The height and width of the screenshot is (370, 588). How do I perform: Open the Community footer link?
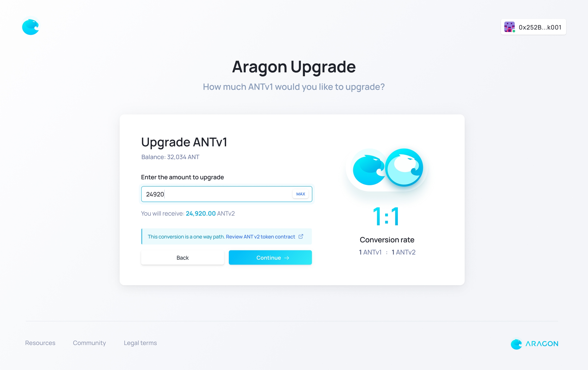click(x=89, y=343)
